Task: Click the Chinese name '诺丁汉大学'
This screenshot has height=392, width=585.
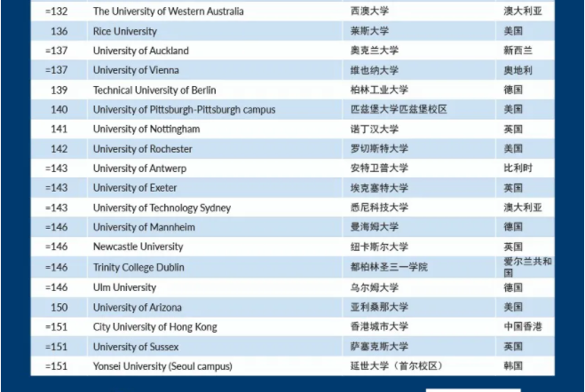Action: point(375,129)
